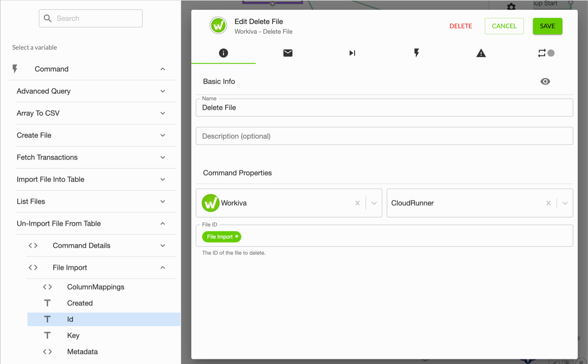Viewport: 588px width, 364px height.
Task: Edit the Name field
Action: pyautogui.click(x=385, y=108)
